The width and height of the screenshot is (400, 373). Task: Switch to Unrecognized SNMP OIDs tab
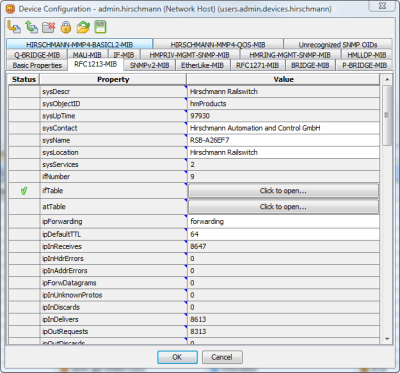click(338, 44)
